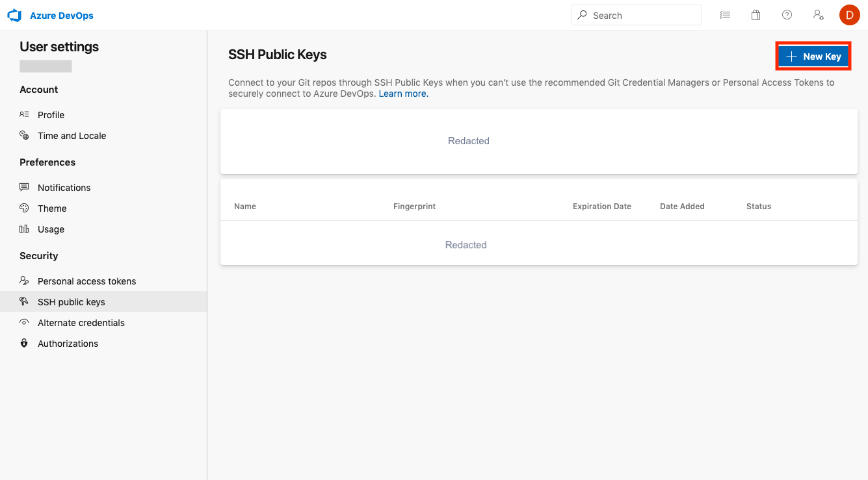Image resolution: width=868 pixels, height=480 pixels.
Task: Open the Marketplace shopping bag icon
Action: click(756, 14)
